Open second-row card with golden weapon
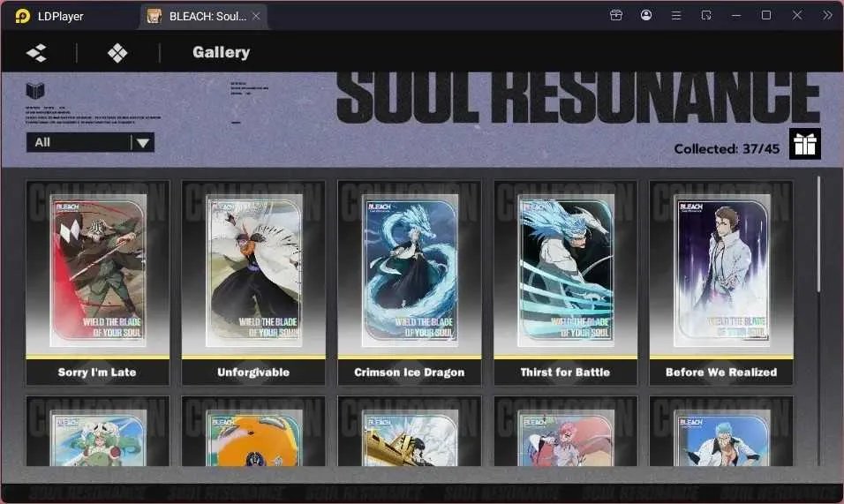Image resolution: width=844 pixels, height=504 pixels. (x=409, y=432)
